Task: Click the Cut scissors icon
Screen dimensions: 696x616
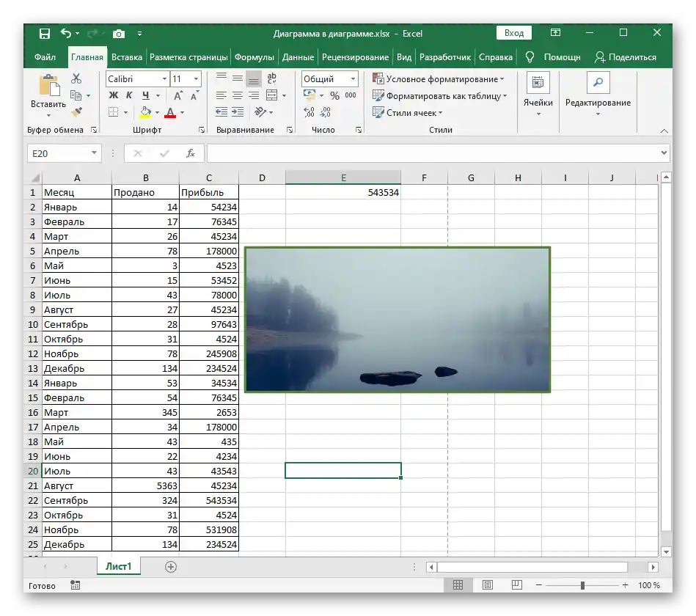Action: (76, 79)
